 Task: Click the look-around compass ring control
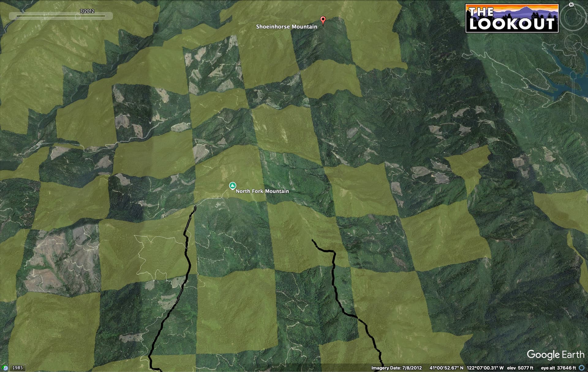tap(573, 18)
